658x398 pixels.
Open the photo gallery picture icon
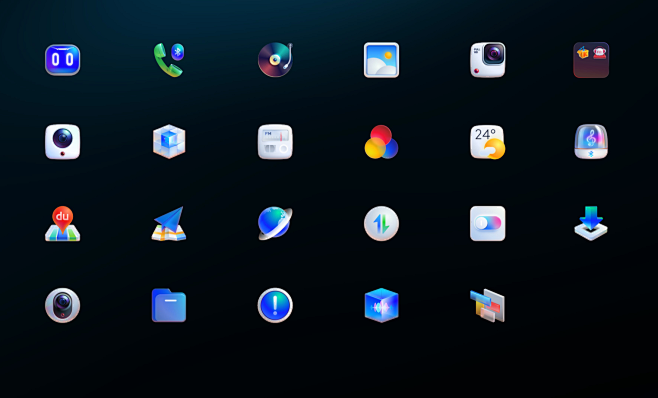381,60
